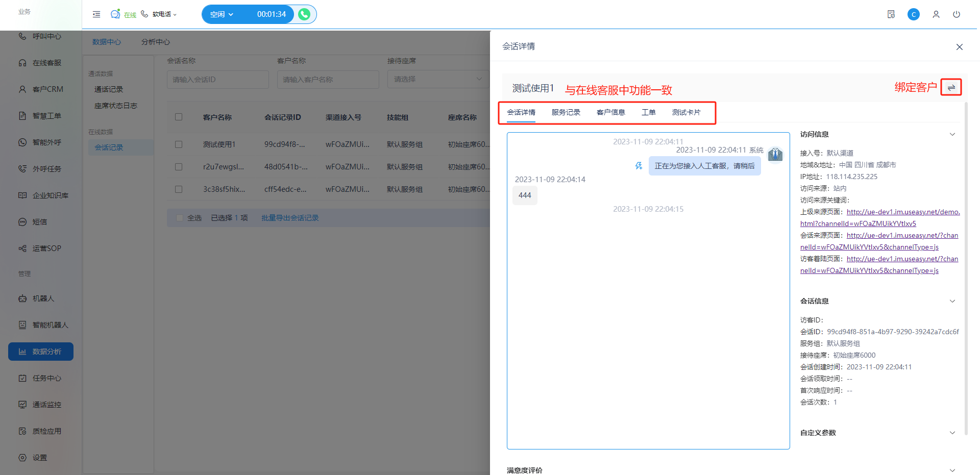
Task: Close the 会话详情 panel
Action: coord(960,47)
